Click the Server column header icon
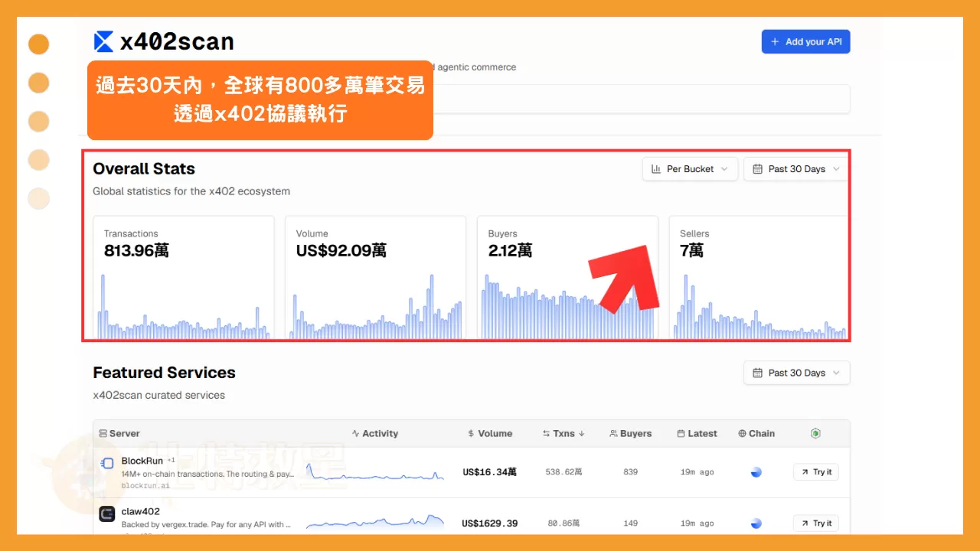The width and height of the screenshot is (980, 551). tap(103, 433)
